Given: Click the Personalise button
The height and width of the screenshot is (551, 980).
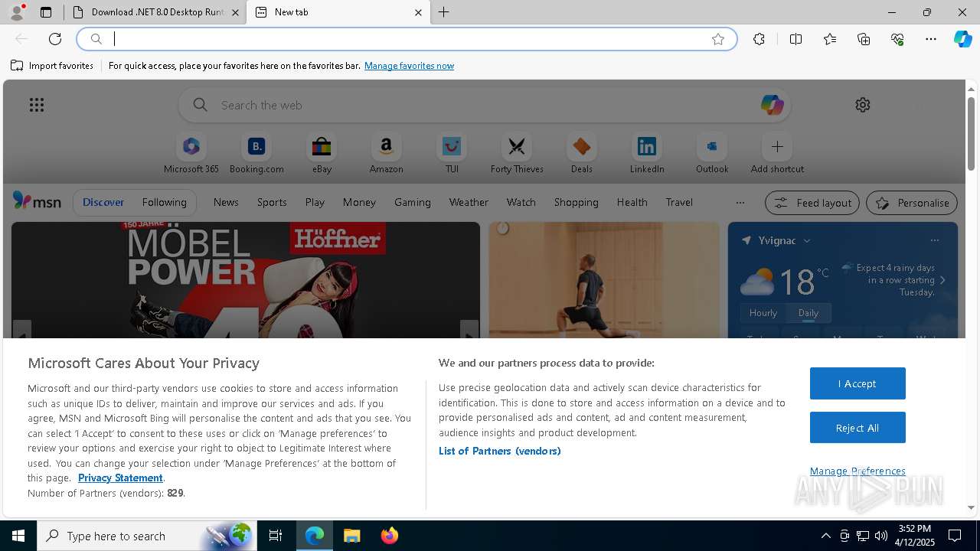Looking at the screenshot, I should click(912, 203).
